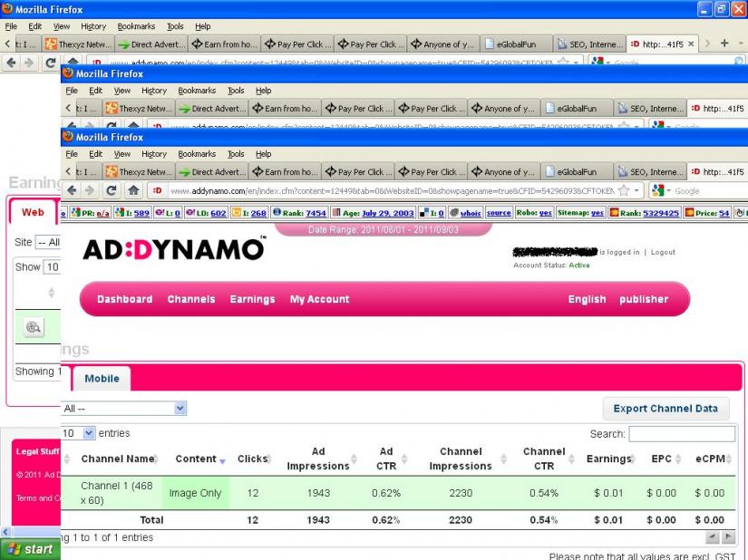Reload the Ad Dynamo page in front window
Screen dimensions: 748x560
[x=112, y=190]
